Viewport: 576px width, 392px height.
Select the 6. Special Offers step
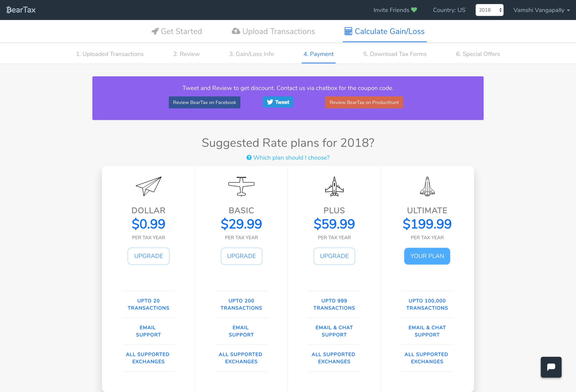[478, 54]
